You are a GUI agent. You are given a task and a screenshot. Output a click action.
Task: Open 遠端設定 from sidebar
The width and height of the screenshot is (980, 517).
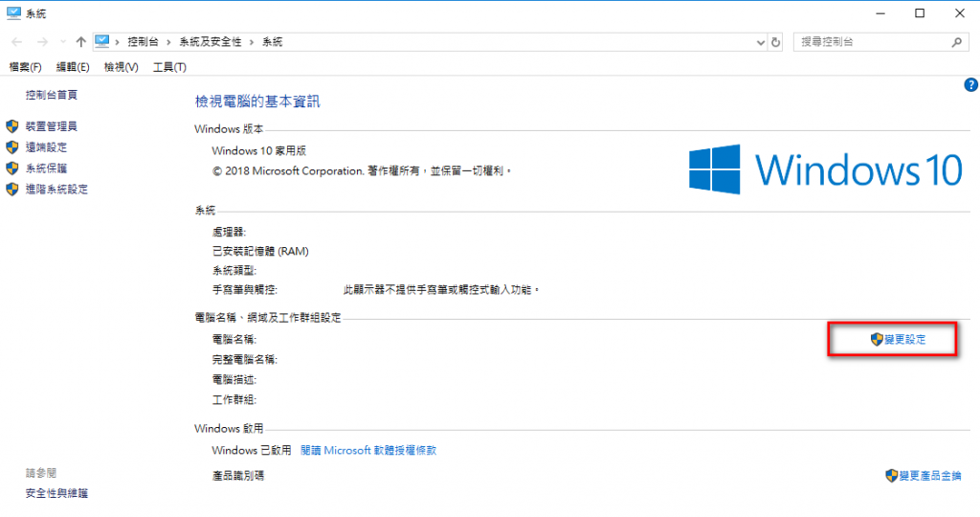[x=46, y=147]
